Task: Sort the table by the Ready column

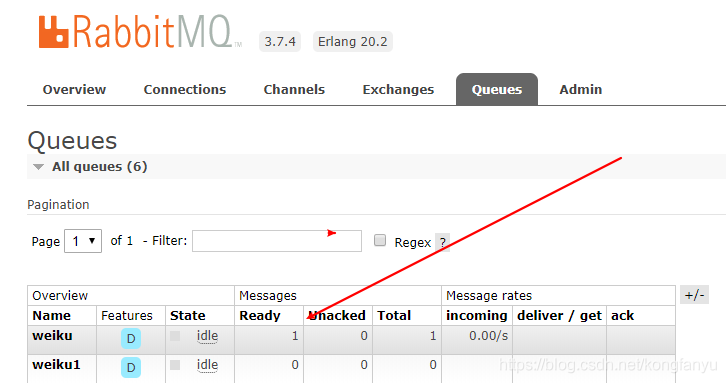Action: tap(260, 315)
